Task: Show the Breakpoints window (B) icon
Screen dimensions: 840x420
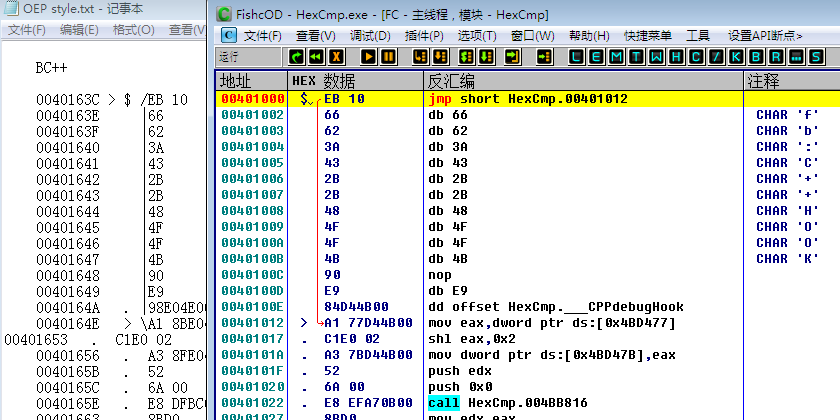Action: click(x=758, y=57)
